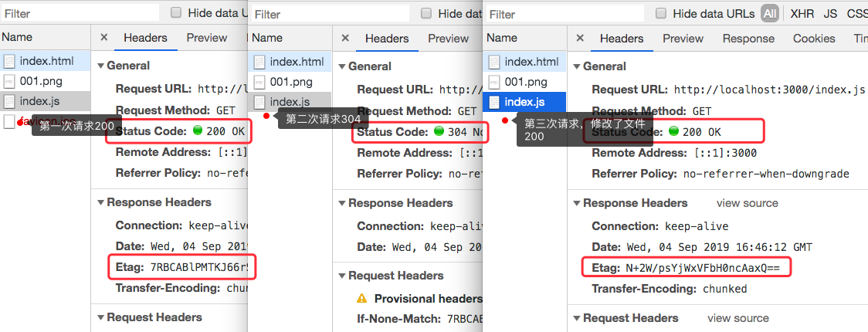Open the Cookies tab

[813, 39]
